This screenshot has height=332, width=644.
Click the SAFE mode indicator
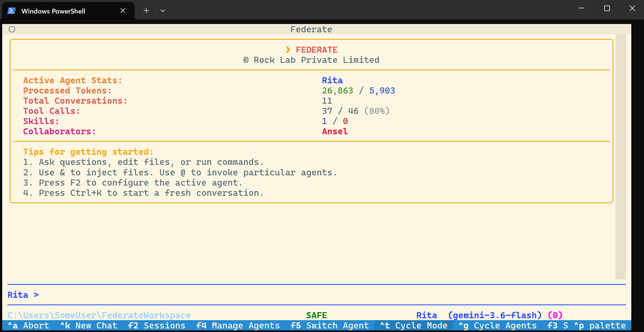pos(317,315)
